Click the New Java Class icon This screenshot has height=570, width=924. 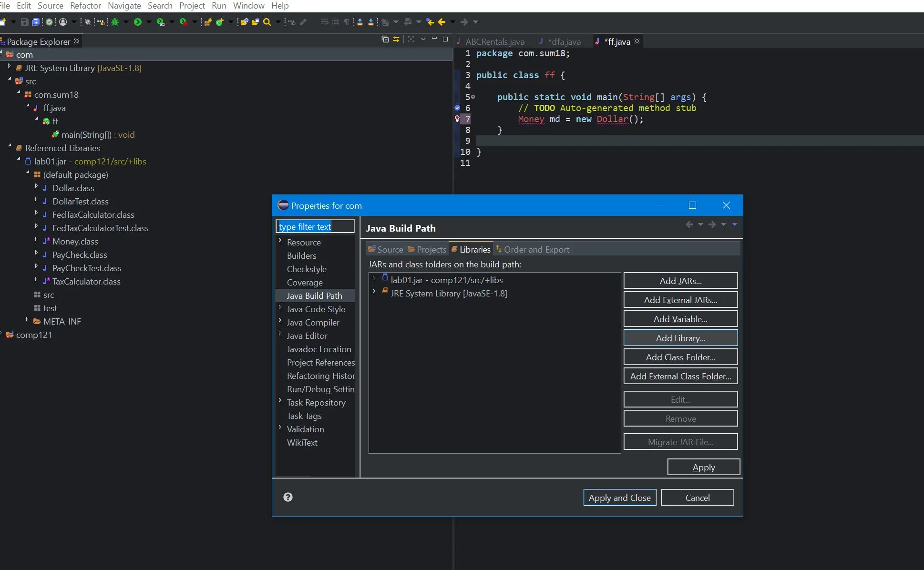tap(219, 22)
